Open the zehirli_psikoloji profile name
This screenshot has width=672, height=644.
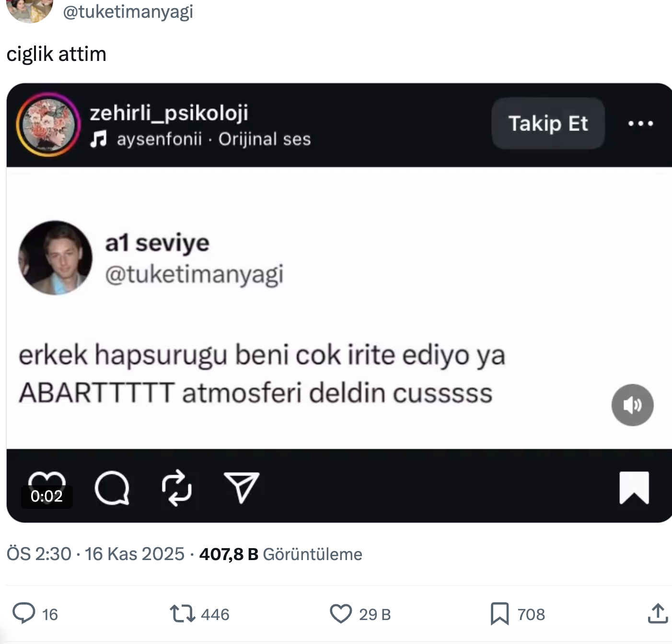(x=169, y=113)
